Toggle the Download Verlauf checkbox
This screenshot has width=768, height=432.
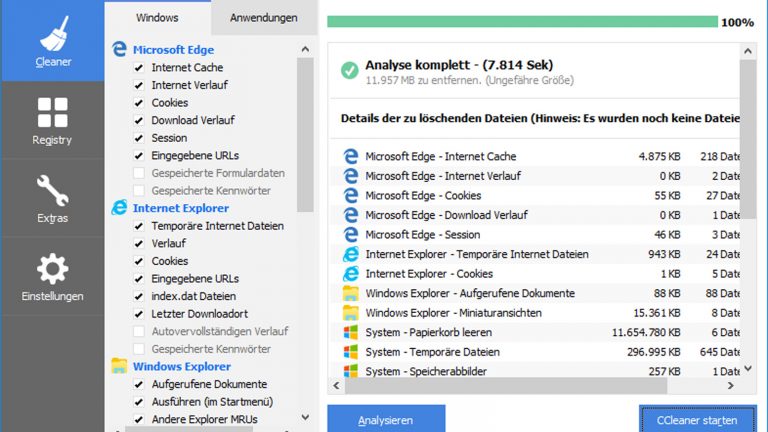139,120
